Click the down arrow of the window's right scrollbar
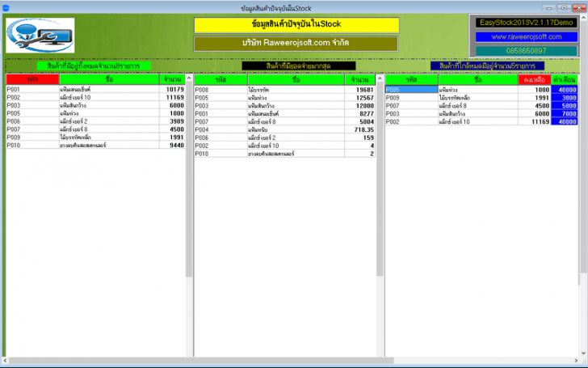This screenshot has width=588, height=368. [x=584, y=353]
